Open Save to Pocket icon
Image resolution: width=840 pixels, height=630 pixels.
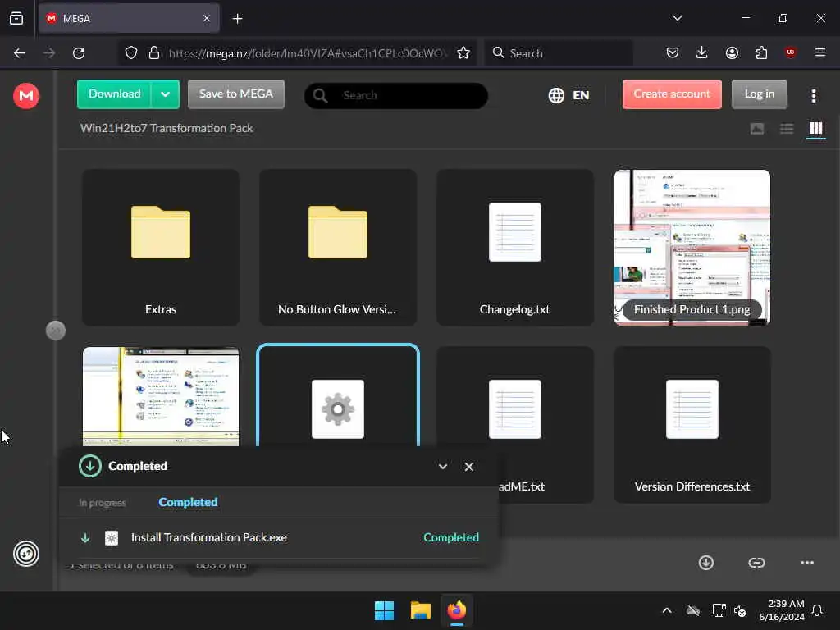coord(673,52)
